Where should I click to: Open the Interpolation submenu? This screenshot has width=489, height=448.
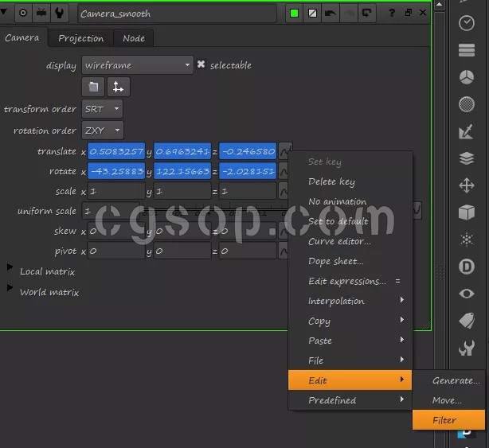[x=350, y=301]
